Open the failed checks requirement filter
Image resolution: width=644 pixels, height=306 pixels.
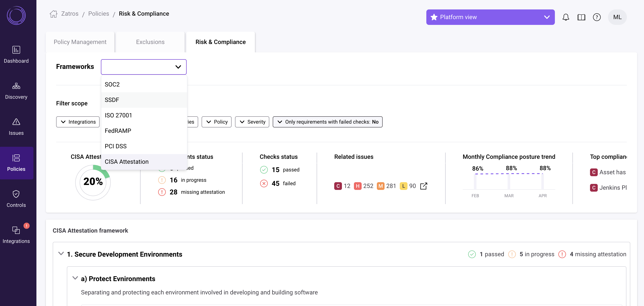click(x=328, y=122)
